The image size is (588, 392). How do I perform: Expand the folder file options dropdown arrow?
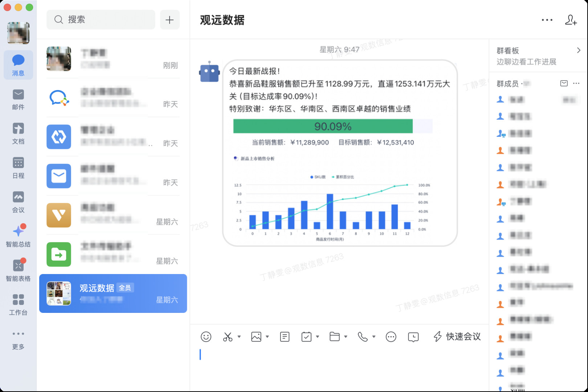pos(346,337)
